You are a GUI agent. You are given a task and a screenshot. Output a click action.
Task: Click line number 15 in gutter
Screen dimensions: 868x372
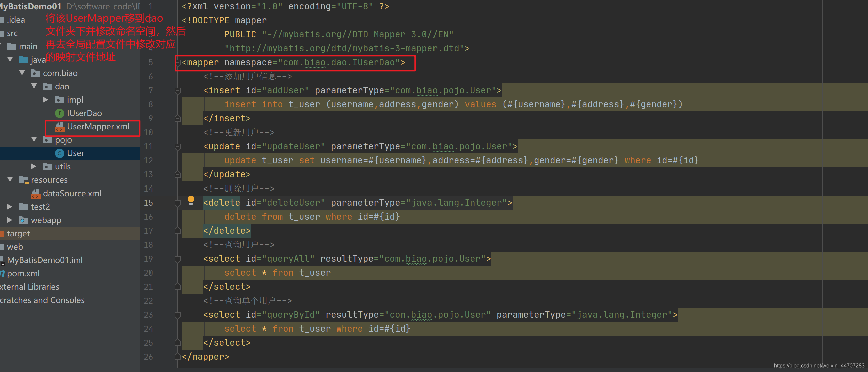pos(148,203)
